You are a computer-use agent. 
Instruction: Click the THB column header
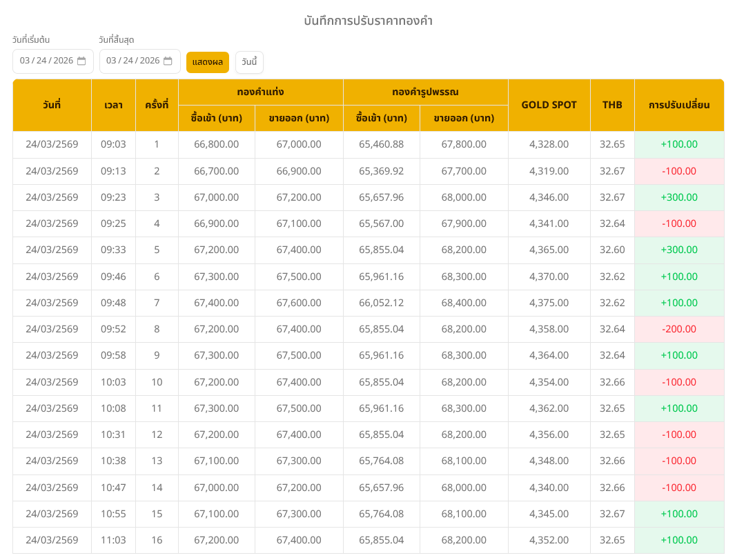pos(611,105)
